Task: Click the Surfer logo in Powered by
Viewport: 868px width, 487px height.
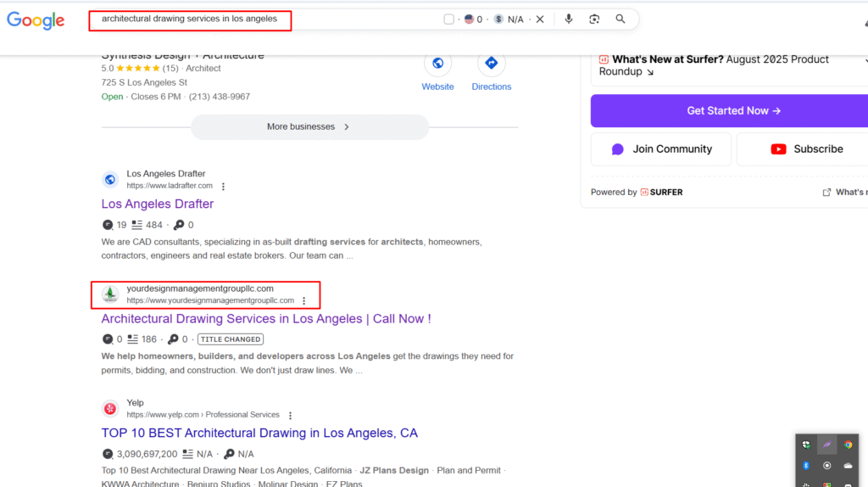Action: tap(661, 193)
